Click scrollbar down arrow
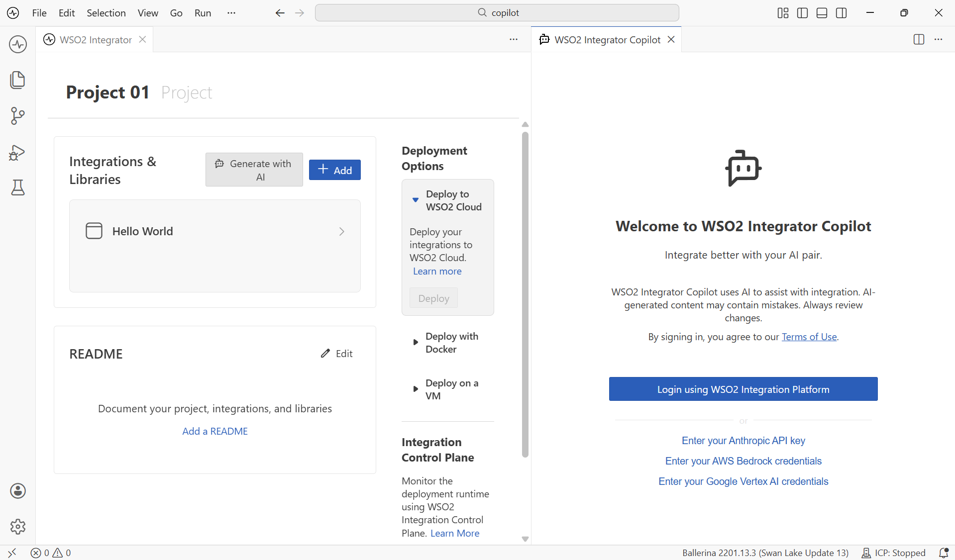This screenshot has height=560, width=955. click(525, 539)
